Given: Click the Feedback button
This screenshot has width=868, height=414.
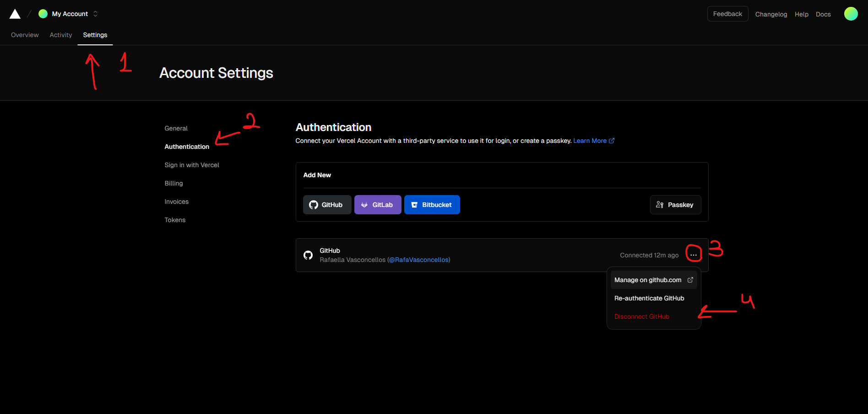Looking at the screenshot, I should tap(727, 14).
